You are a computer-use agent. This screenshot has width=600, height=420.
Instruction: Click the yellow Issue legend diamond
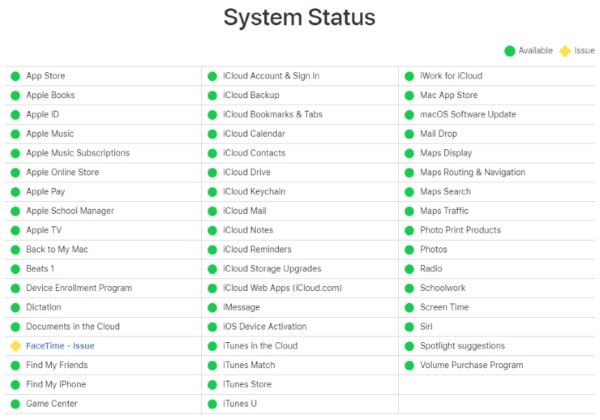(x=565, y=51)
